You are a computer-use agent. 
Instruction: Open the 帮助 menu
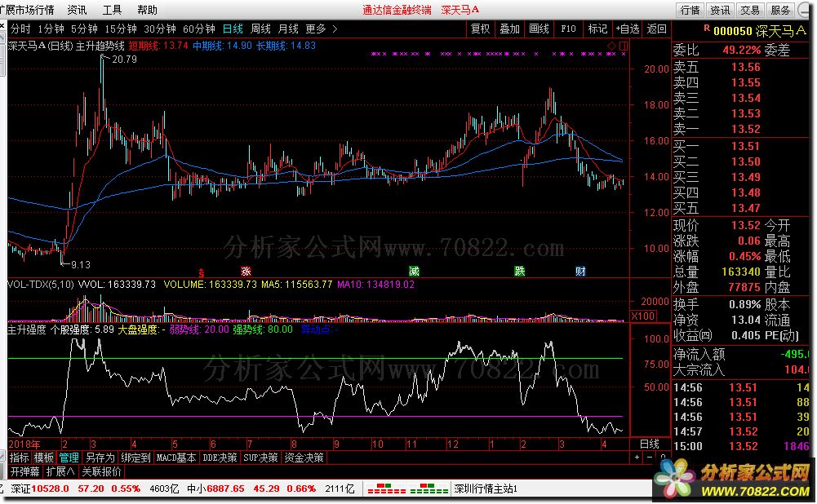click(147, 10)
